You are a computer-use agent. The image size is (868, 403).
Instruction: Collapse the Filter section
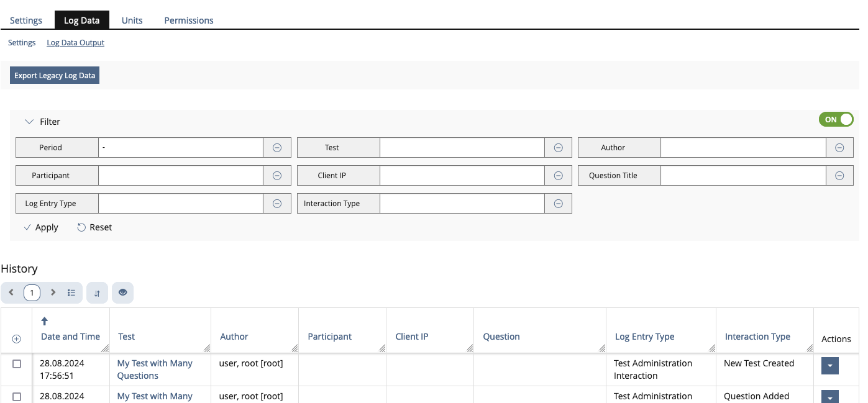point(29,121)
